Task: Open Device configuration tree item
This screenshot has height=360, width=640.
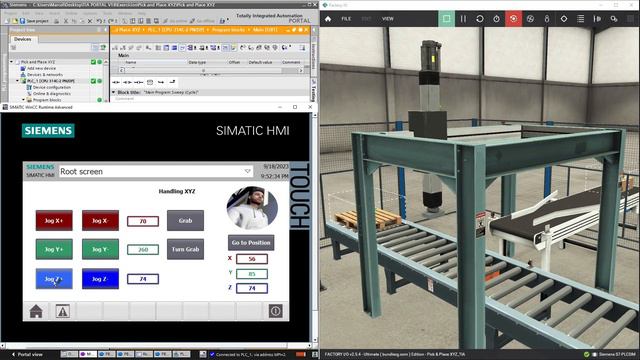Action: coord(52,87)
